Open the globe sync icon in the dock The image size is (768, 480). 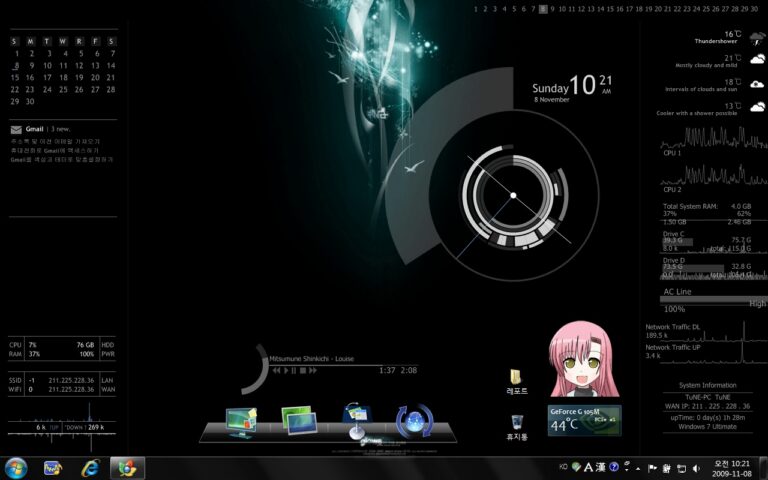pos(414,421)
